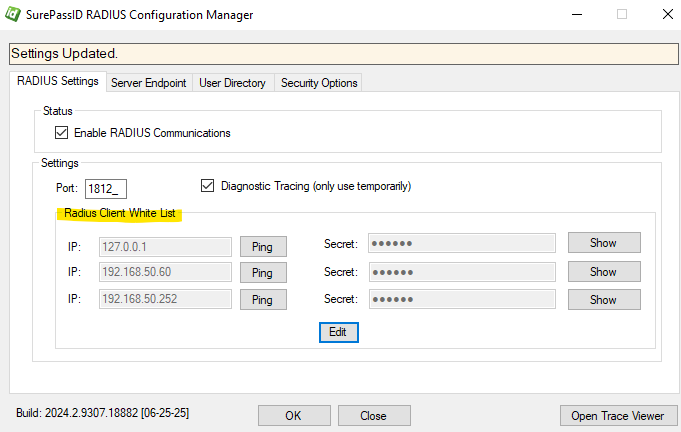Image resolution: width=681 pixels, height=432 pixels.
Task: Toggle Enable RADIUS Communications checkbox
Action: click(61, 132)
